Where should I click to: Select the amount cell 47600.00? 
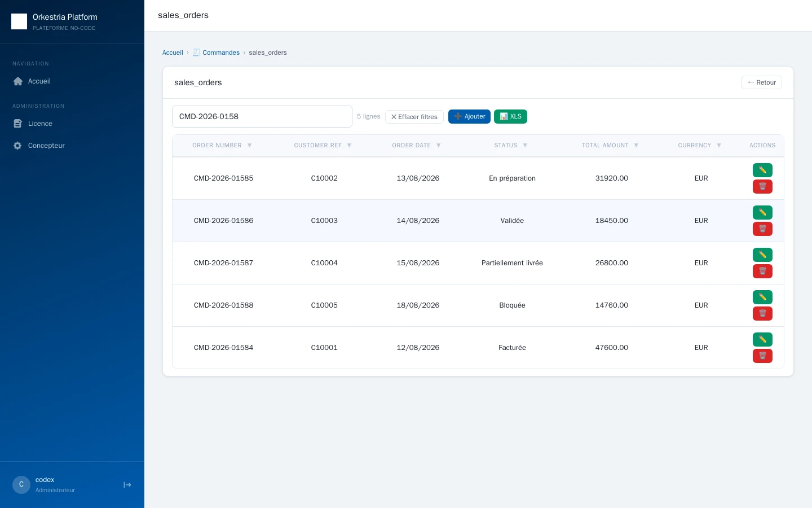point(612,348)
